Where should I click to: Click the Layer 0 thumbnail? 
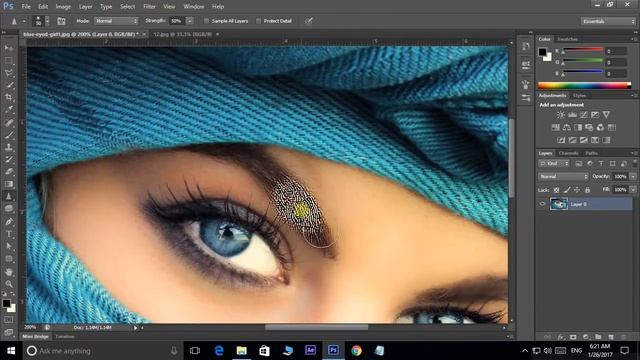pyautogui.click(x=558, y=204)
